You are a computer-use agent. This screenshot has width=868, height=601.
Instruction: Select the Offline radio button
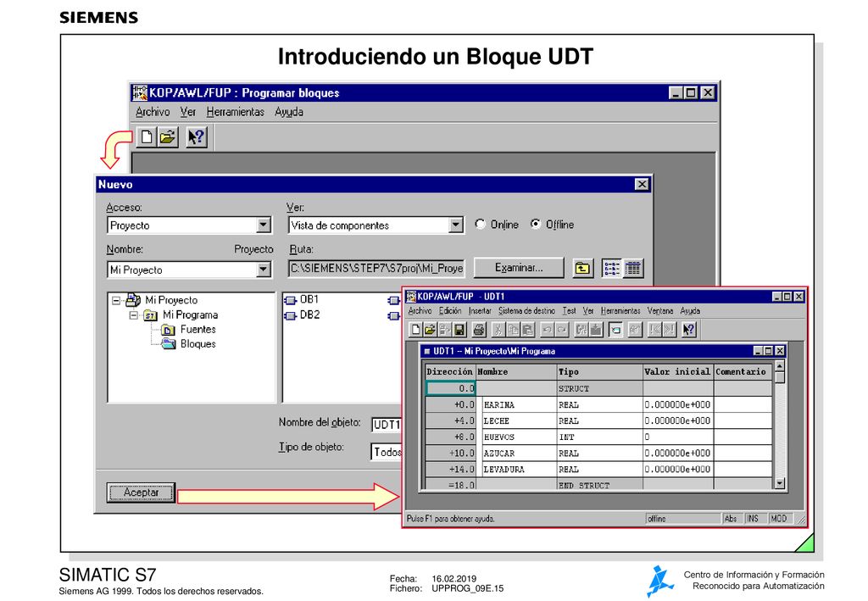[x=536, y=224]
